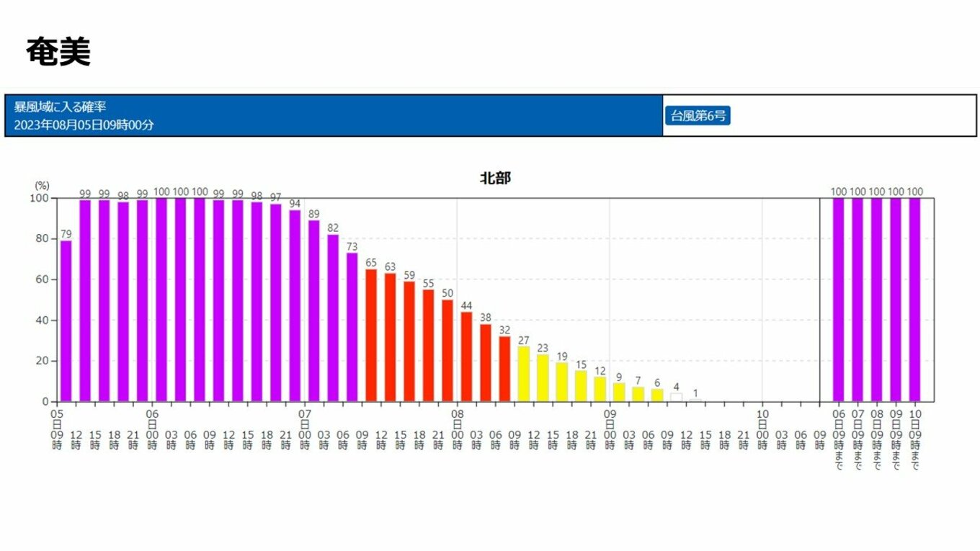Click the 2023年08月05日09時00分 timestamp
The image size is (980, 551).
click(x=84, y=125)
